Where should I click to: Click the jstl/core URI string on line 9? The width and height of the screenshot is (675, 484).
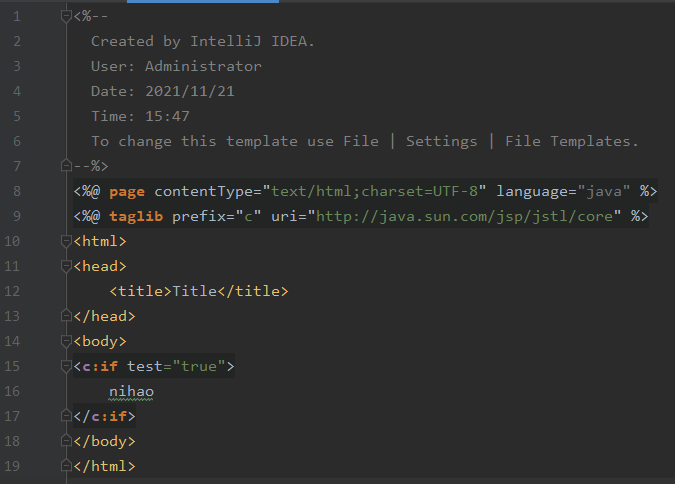coord(464,216)
